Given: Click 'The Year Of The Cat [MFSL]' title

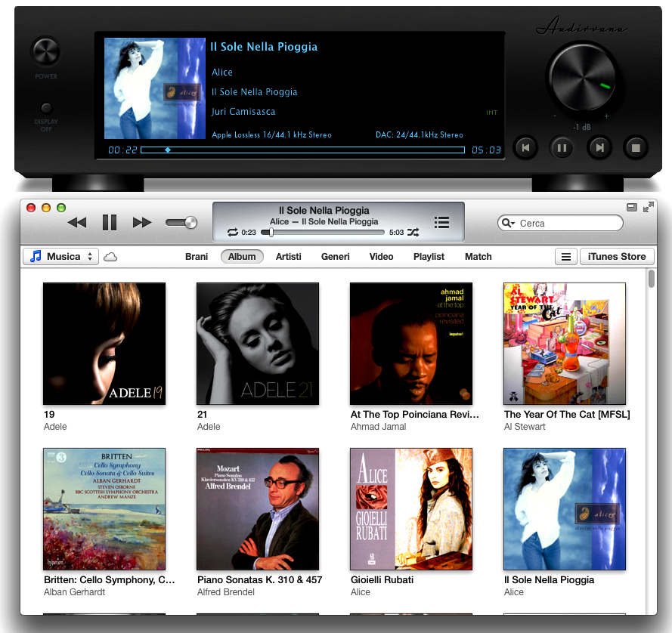Looking at the screenshot, I should [x=567, y=415].
